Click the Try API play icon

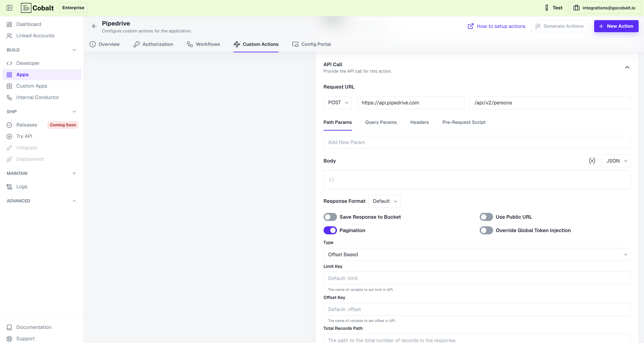tap(9, 136)
